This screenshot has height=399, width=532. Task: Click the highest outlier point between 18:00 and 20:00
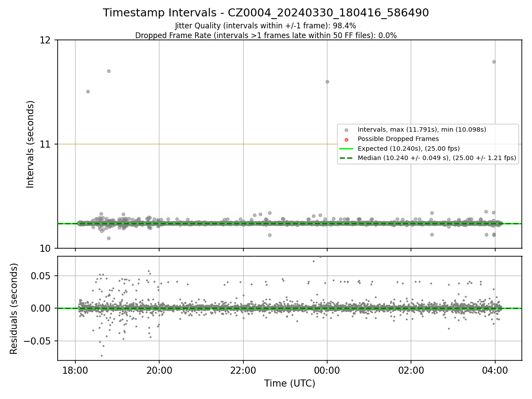click(x=109, y=71)
